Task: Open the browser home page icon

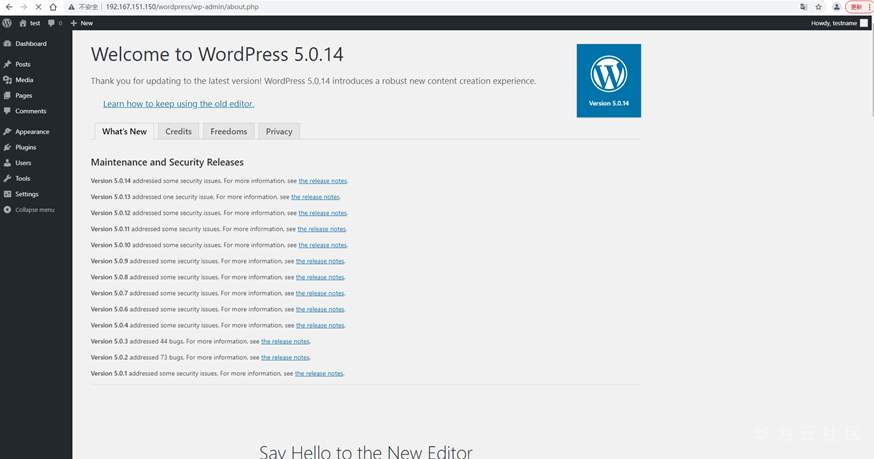Action: [53, 7]
